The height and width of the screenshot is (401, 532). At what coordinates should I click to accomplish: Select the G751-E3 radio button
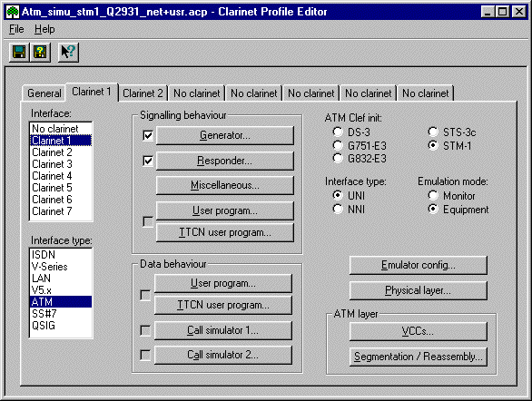click(338, 146)
